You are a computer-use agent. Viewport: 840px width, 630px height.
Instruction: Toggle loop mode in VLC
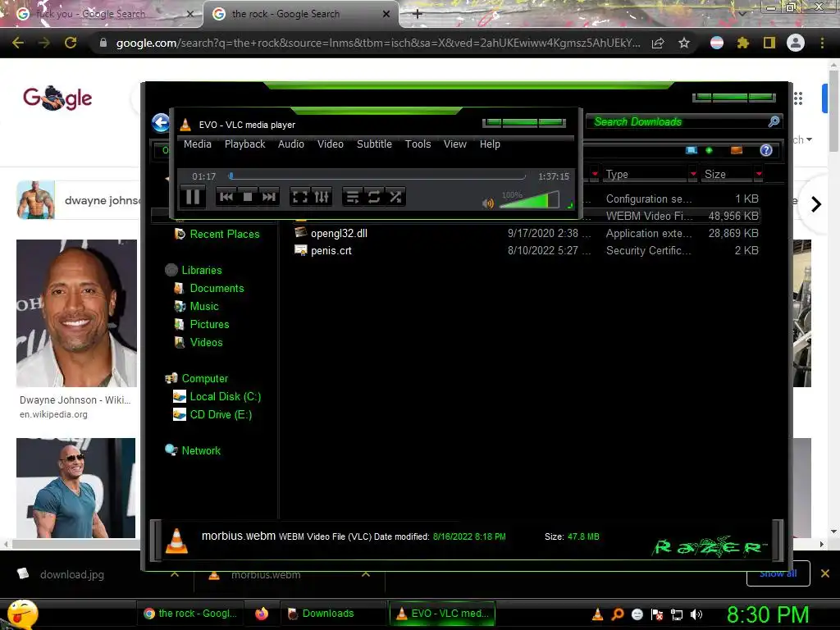click(374, 197)
